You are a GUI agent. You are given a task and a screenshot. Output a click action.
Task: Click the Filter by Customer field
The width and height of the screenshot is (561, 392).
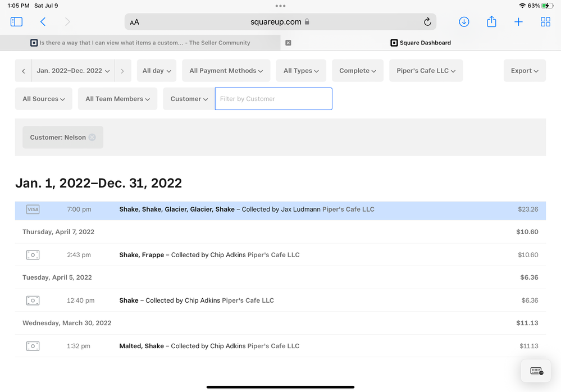click(273, 99)
